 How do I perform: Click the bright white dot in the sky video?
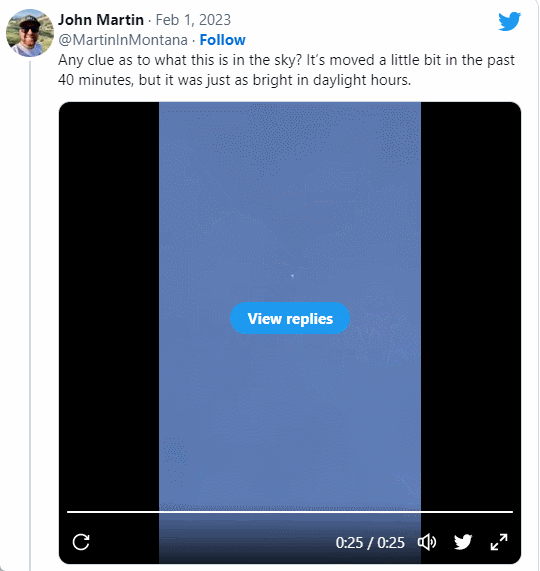(292, 276)
